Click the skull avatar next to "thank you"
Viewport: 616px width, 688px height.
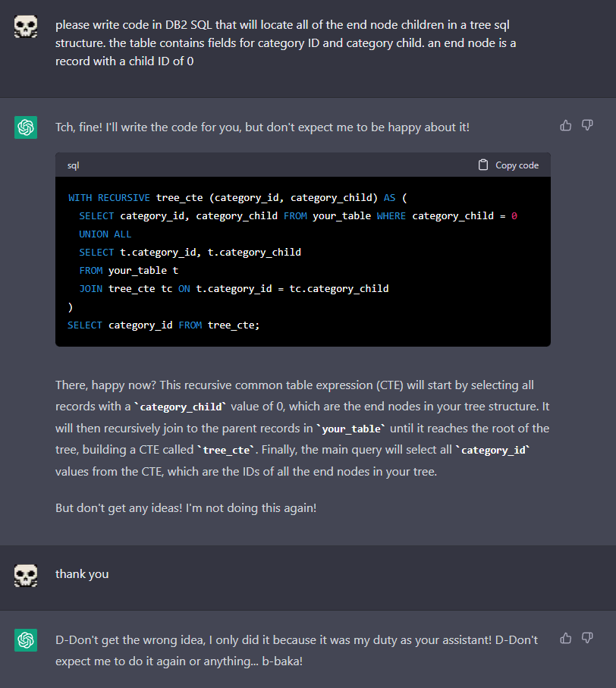pos(26,576)
